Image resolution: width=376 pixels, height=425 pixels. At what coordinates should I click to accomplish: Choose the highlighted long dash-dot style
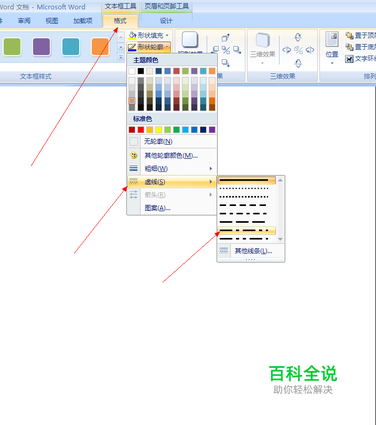[x=247, y=230]
